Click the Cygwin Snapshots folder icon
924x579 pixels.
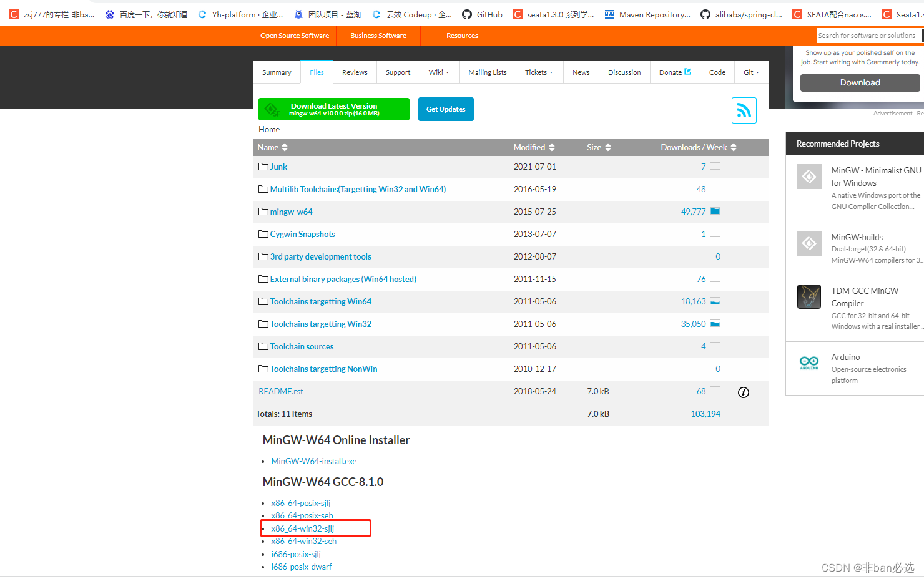(x=263, y=234)
